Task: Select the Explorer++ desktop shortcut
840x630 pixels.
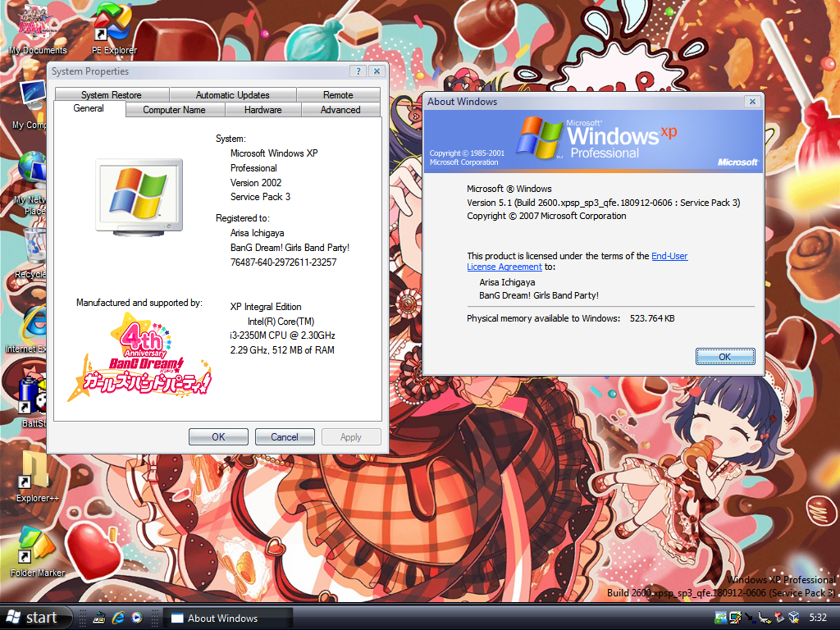Action: [36, 477]
